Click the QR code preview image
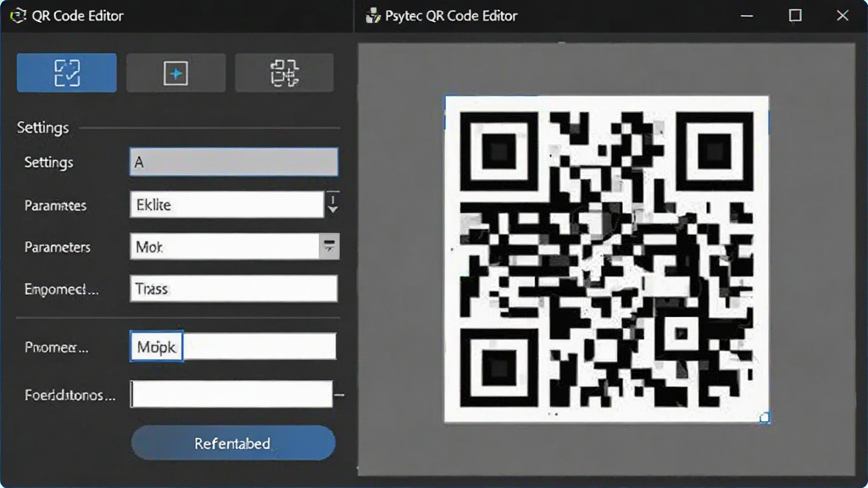868x488 pixels. pos(607,259)
